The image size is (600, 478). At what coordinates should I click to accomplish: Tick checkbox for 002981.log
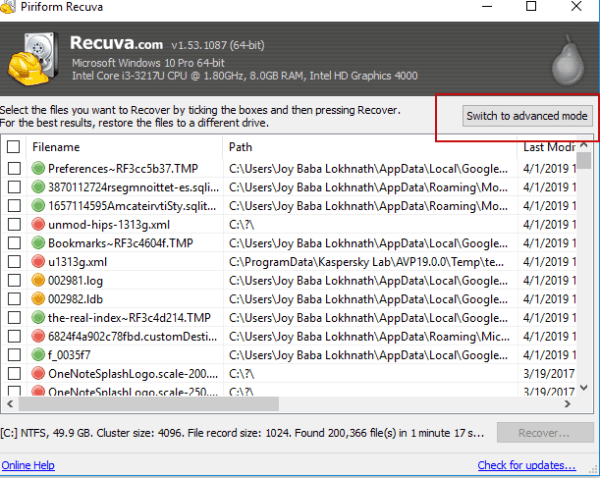tap(14, 281)
